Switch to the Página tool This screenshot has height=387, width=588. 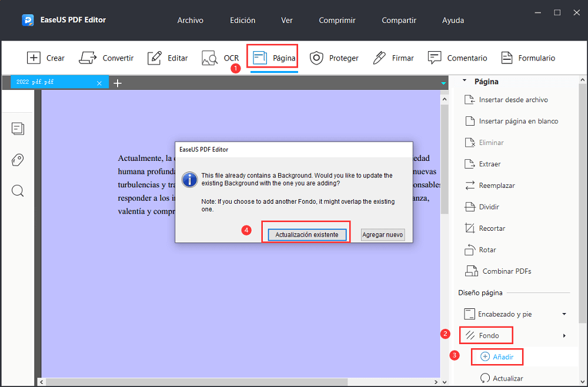click(x=274, y=58)
